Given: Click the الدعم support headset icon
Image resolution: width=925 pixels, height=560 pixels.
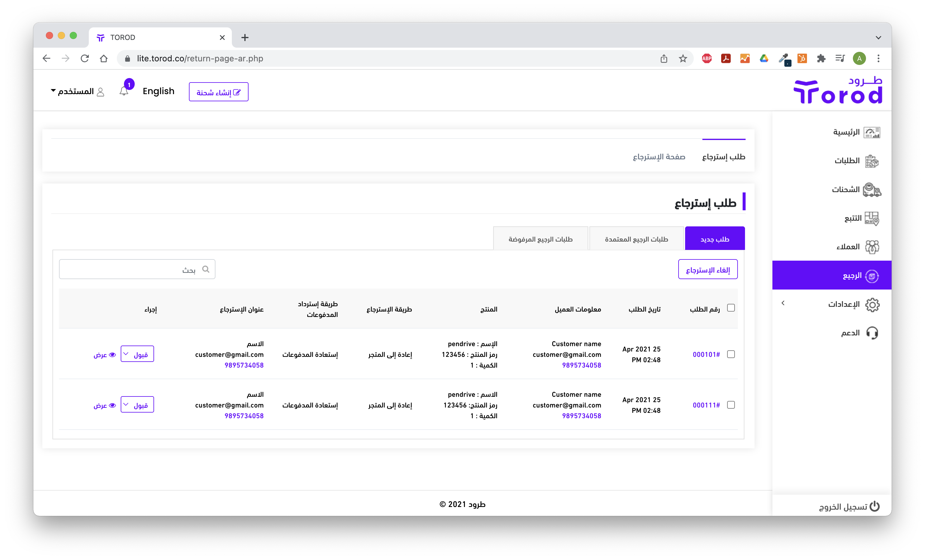Looking at the screenshot, I should pos(872,333).
